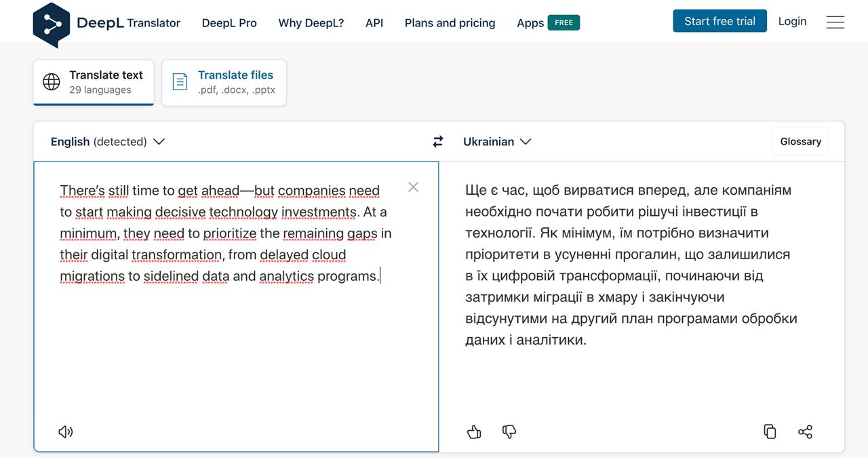Clear the source text with X
The height and width of the screenshot is (458, 868).
pos(413,187)
